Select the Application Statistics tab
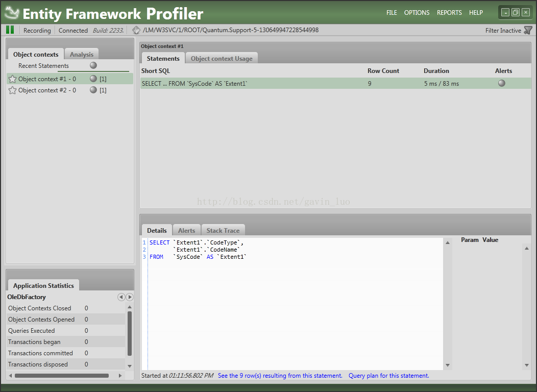The image size is (537, 392). tap(43, 285)
